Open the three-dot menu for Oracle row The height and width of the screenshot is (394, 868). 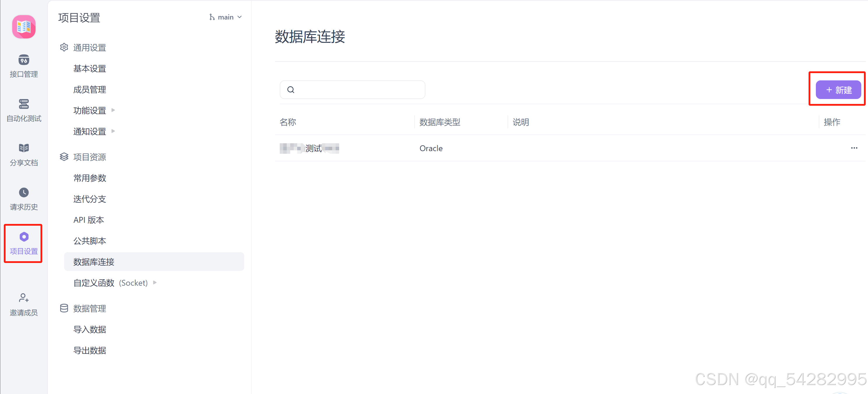pyautogui.click(x=854, y=148)
